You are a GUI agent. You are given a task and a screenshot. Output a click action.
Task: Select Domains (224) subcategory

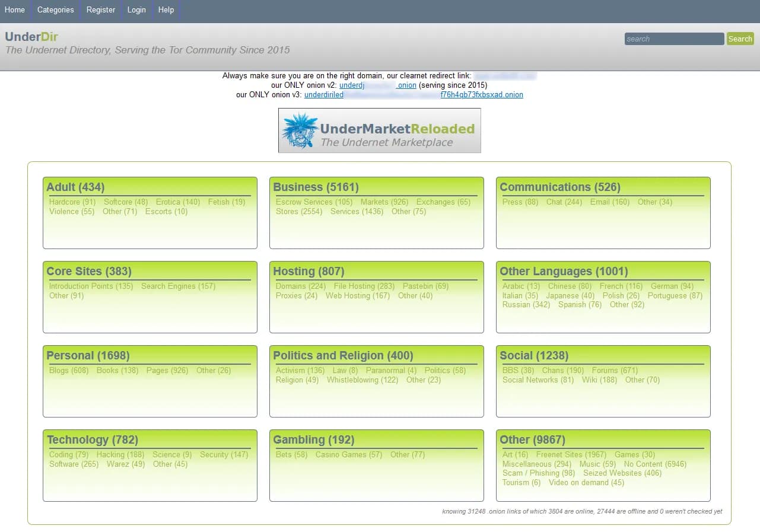pos(301,286)
